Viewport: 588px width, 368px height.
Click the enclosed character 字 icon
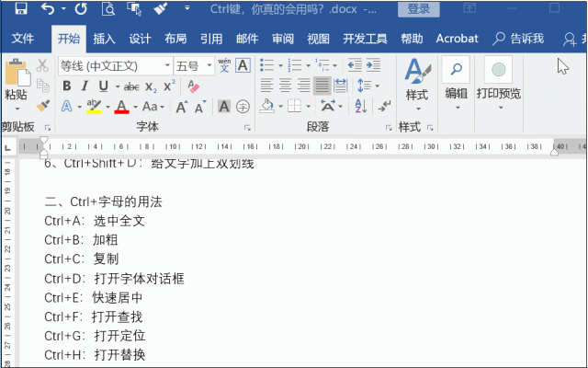click(x=243, y=107)
